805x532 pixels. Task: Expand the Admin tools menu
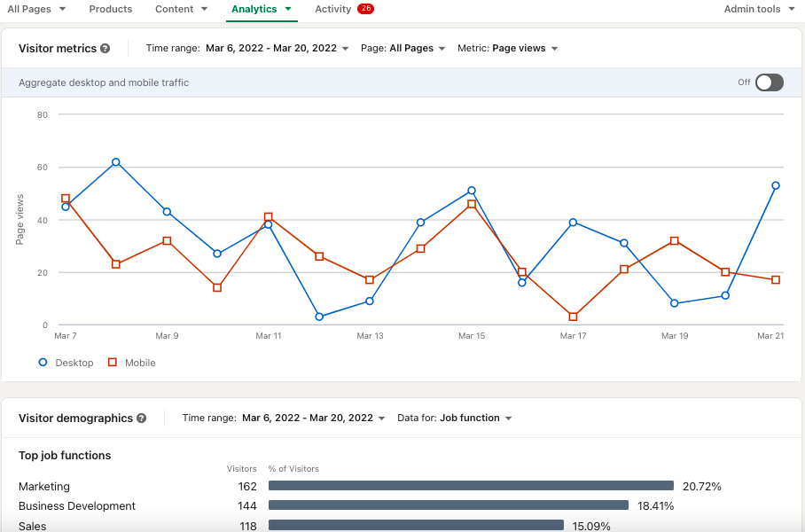(759, 9)
